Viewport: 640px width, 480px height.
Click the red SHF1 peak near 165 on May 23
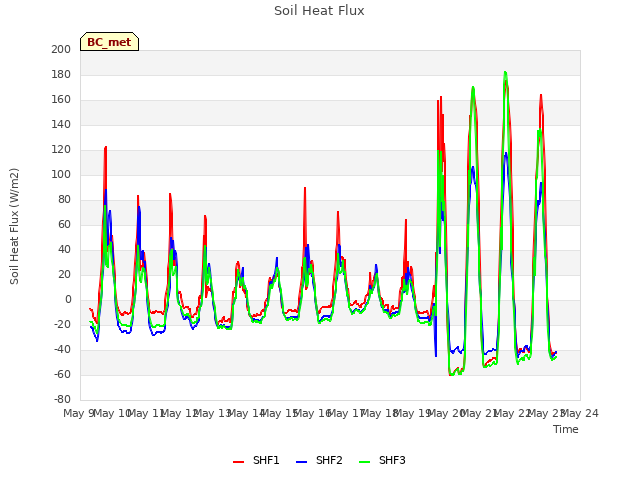click(x=541, y=95)
